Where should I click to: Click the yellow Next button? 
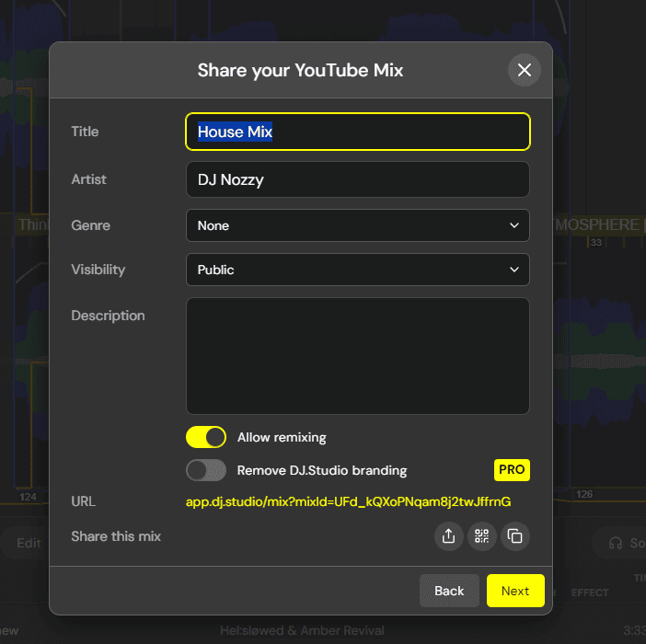point(515,591)
